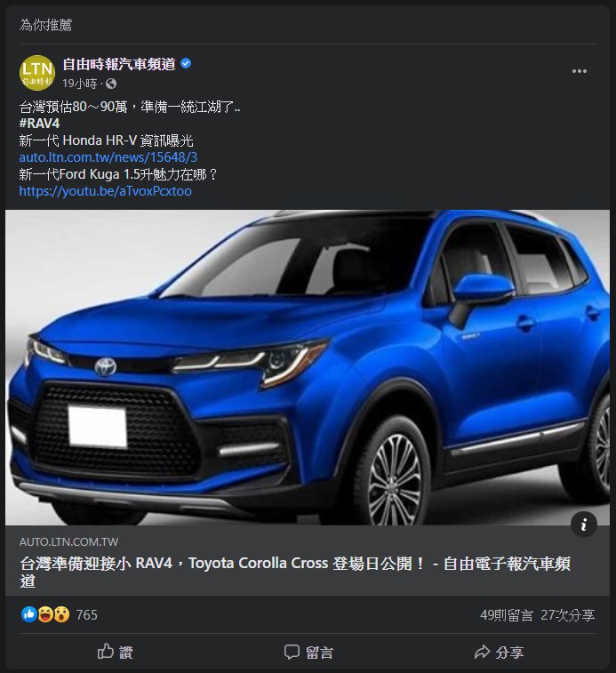Click the globe public-visibility icon
This screenshot has height=673, width=616.
(x=111, y=84)
